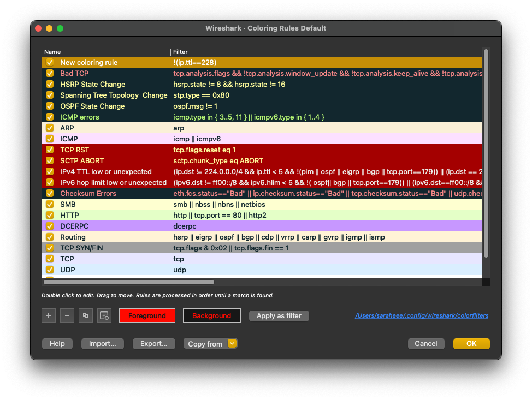Toggle the TCP RST checkbox
532x400 pixels.
[50, 150]
